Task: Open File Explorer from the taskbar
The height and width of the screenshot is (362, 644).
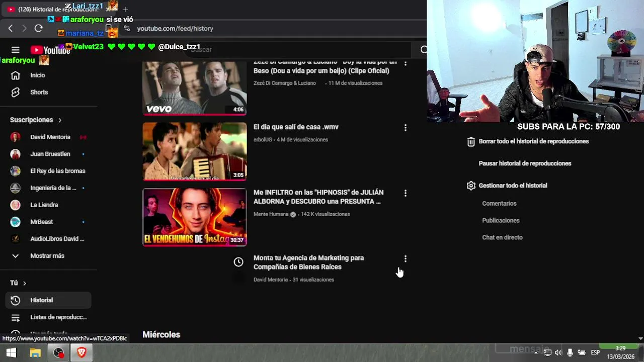Action: 35,353
